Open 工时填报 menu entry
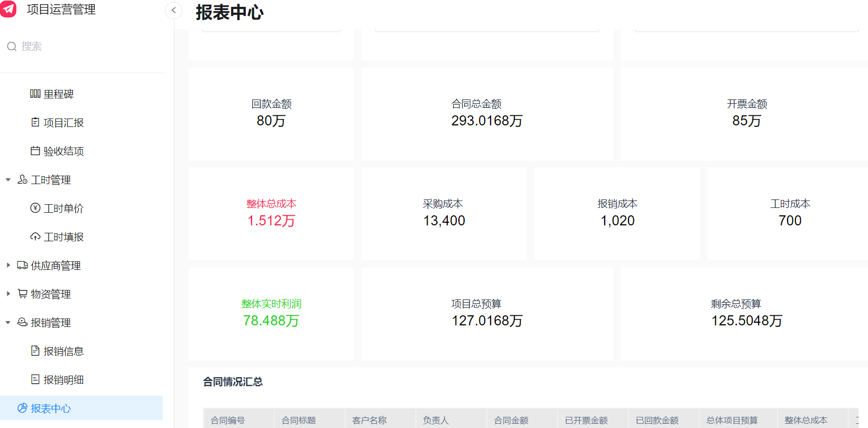 (63, 237)
